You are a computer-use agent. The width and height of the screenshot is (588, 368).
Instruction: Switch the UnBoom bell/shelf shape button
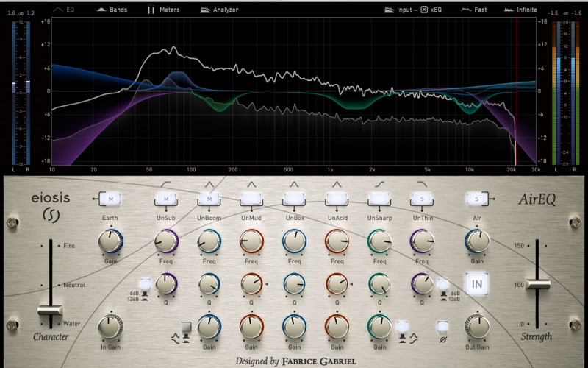point(186,328)
